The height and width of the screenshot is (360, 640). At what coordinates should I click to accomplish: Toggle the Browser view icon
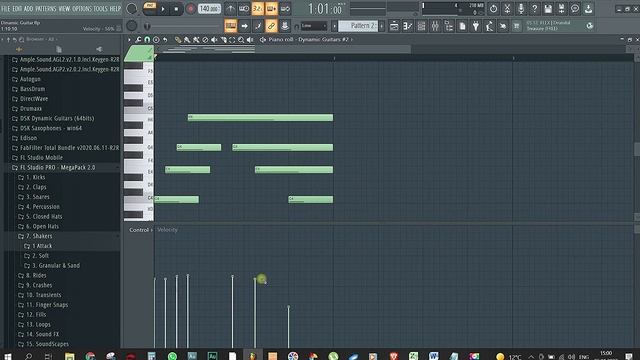449,26
